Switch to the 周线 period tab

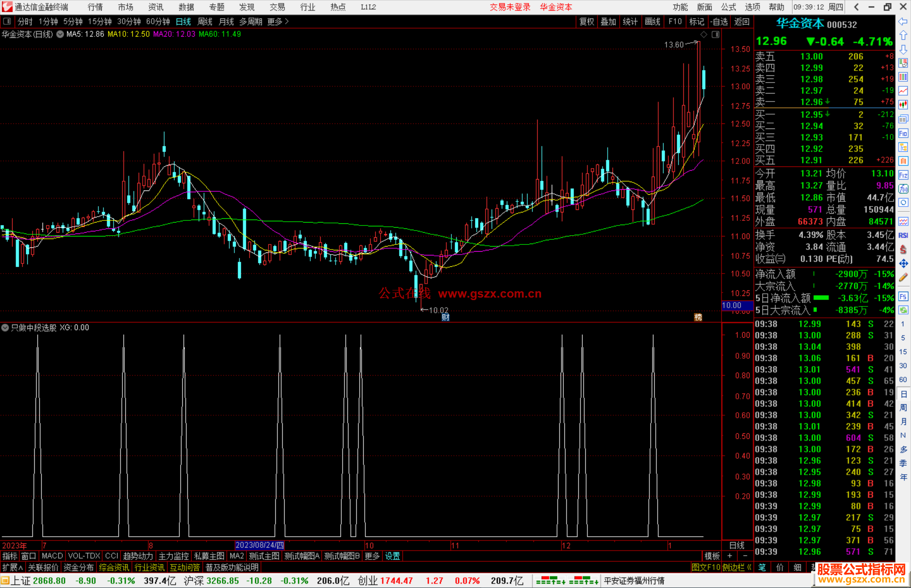[x=205, y=21]
